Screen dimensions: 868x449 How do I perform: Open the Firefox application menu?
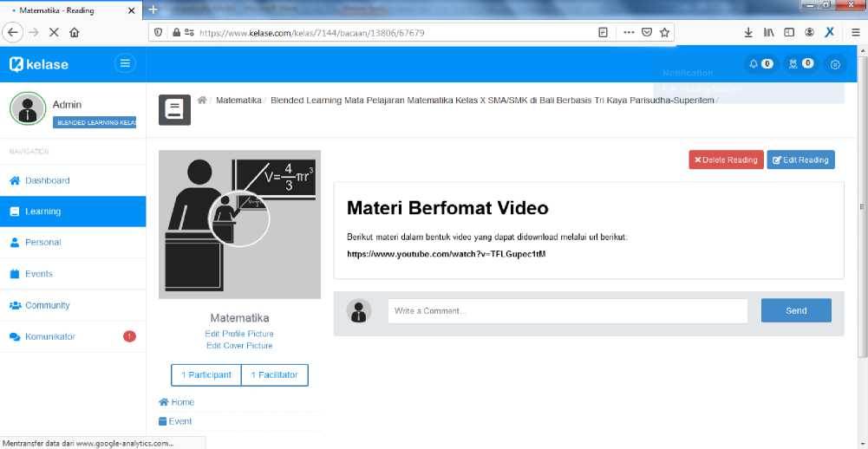[854, 32]
